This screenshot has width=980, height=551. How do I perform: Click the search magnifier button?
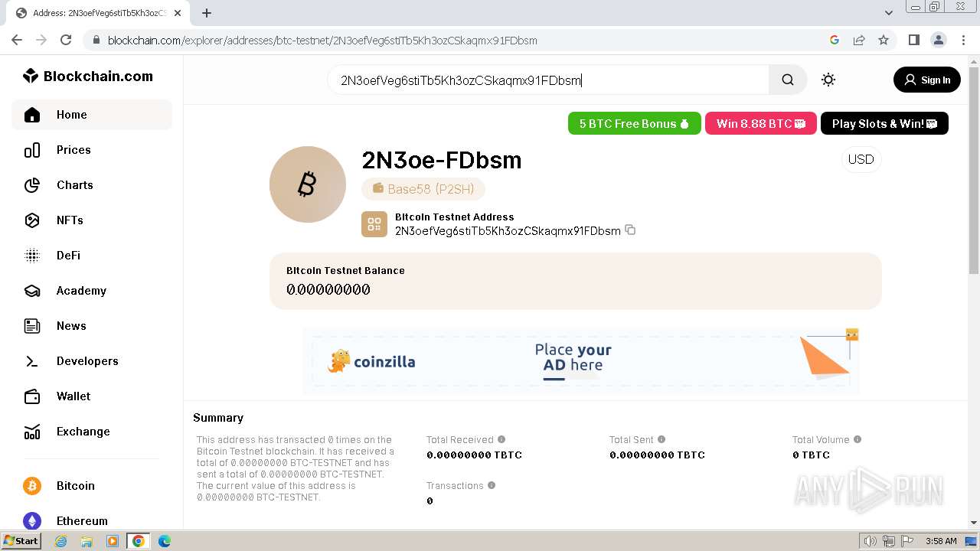point(788,80)
